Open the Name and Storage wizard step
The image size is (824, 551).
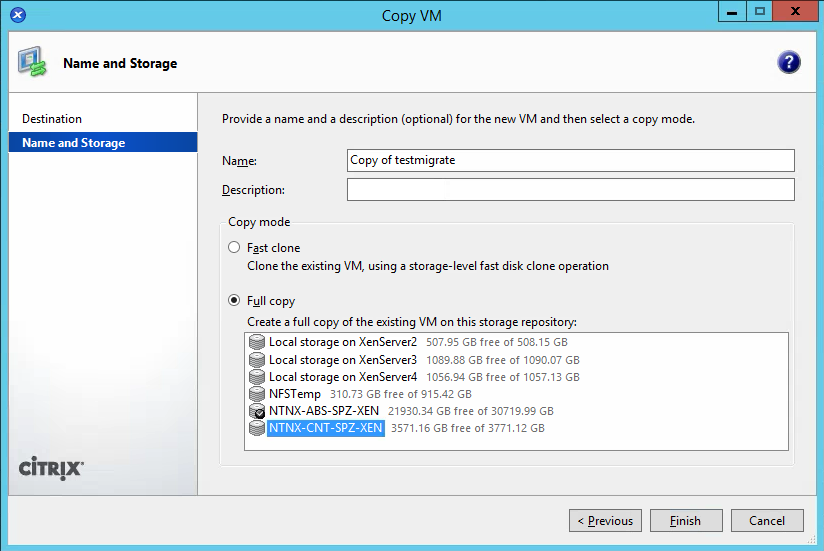coord(73,143)
